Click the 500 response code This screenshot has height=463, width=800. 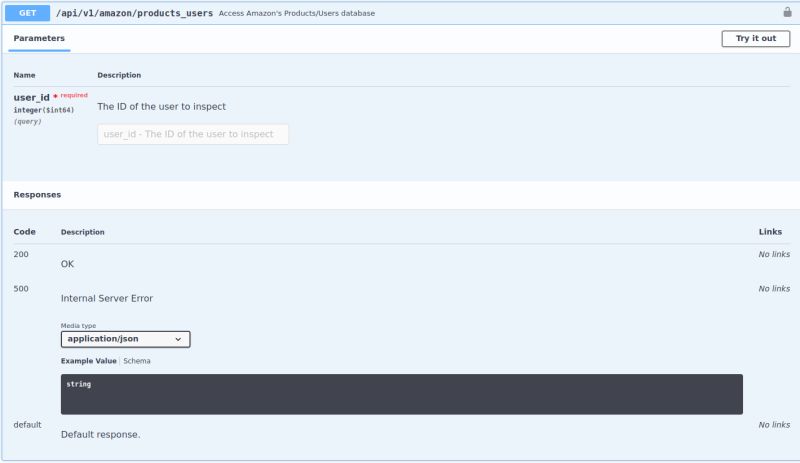click(21, 289)
